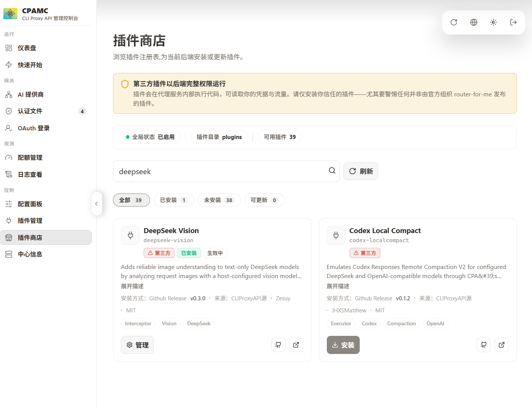
Task: Click author JHXSMatthew text
Action: [x=349, y=311]
